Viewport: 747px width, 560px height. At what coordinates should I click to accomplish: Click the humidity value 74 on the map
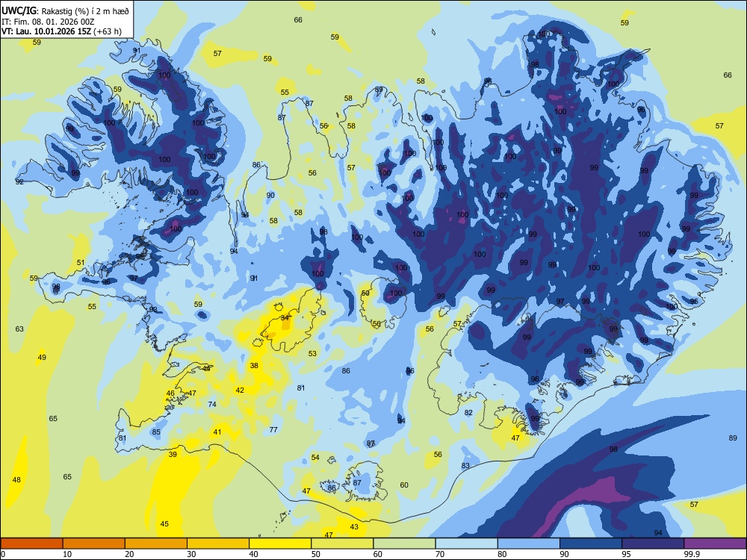click(212, 404)
